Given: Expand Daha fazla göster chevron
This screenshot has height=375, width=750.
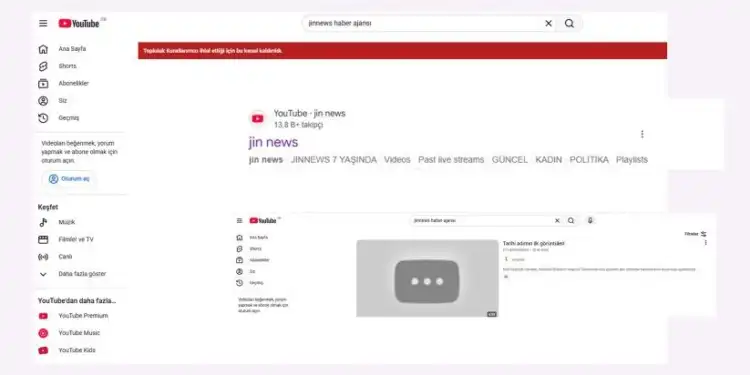Looking at the screenshot, I should (43, 274).
